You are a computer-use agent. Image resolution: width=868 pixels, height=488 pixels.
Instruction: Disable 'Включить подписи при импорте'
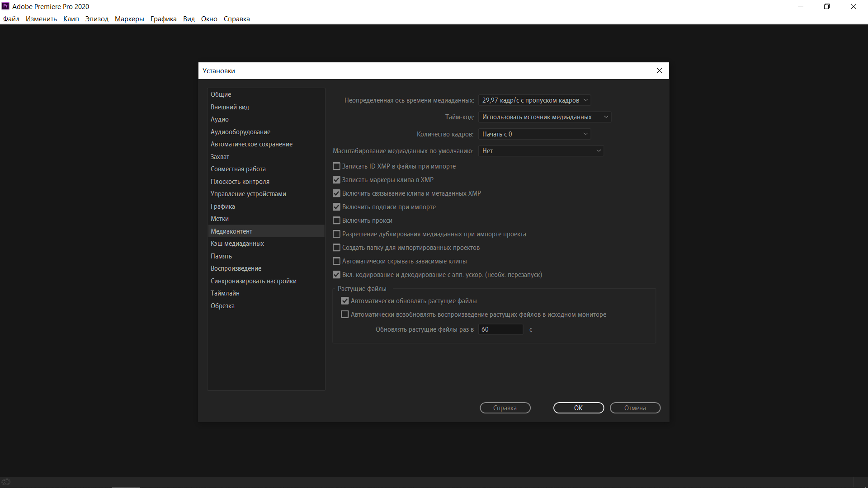(336, 207)
